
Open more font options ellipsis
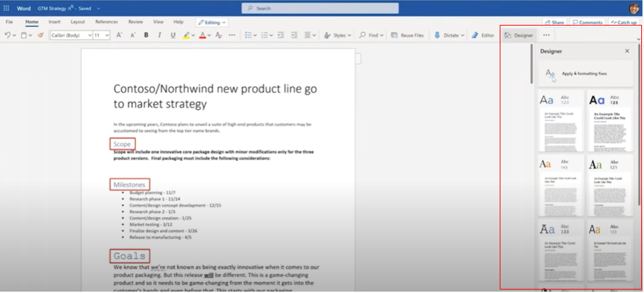232,35
